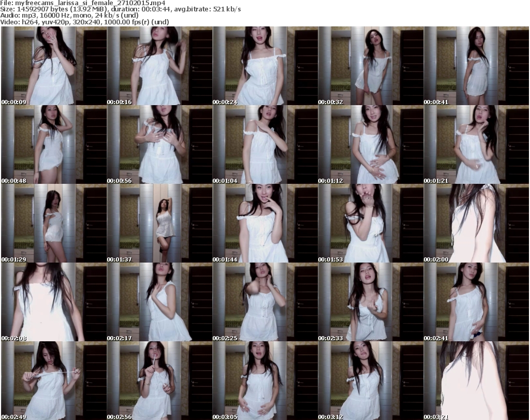
Task: Click the 'File:' name line in header
Action: point(83,3)
